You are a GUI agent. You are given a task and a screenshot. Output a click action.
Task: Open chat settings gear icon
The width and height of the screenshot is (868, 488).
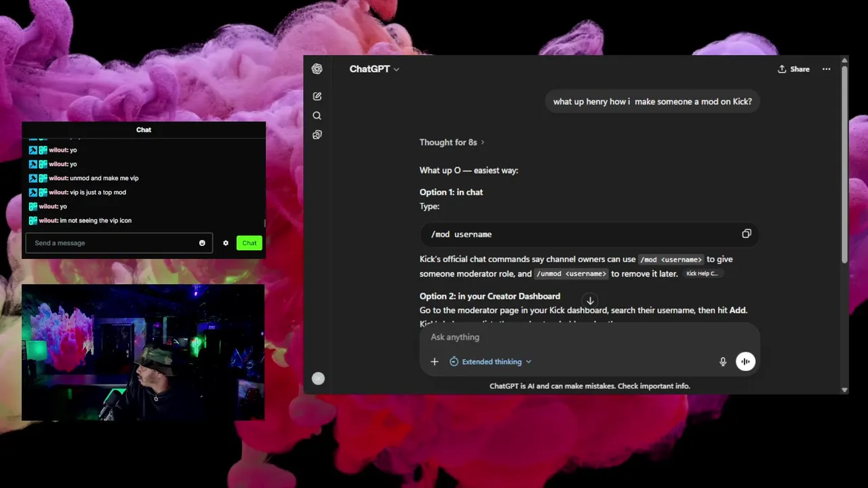point(226,243)
